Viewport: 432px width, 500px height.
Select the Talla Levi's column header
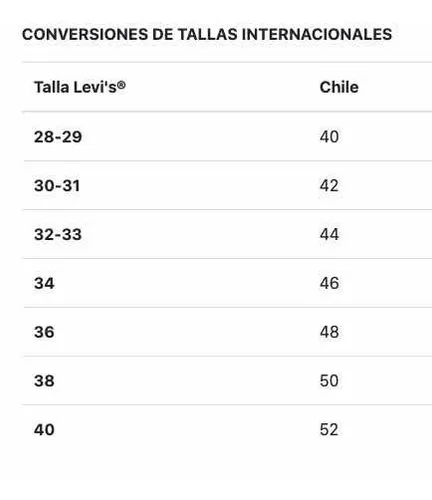tap(80, 87)
